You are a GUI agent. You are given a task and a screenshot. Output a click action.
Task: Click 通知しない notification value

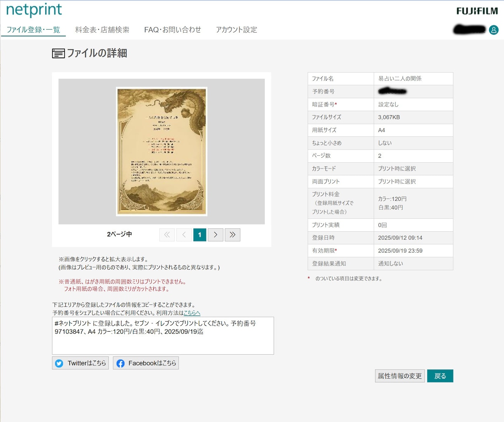(390, 263)
